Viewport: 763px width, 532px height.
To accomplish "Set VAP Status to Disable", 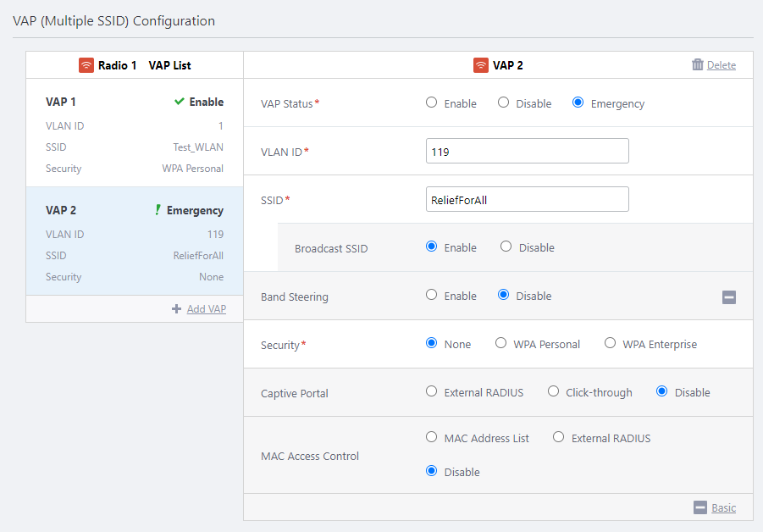I will click(x=504, y=103).
